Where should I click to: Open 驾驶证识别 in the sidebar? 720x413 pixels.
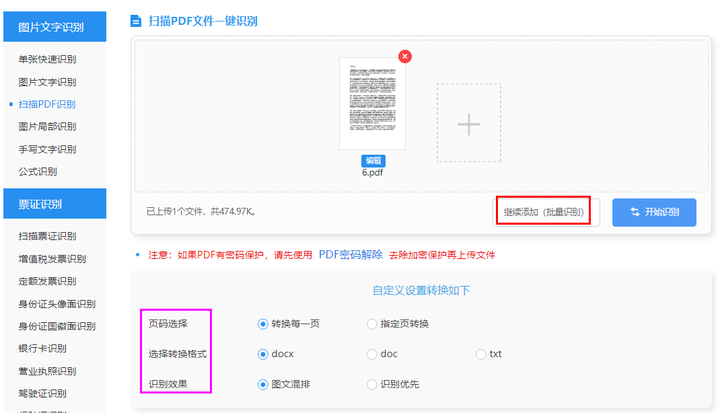coord(42,393)
